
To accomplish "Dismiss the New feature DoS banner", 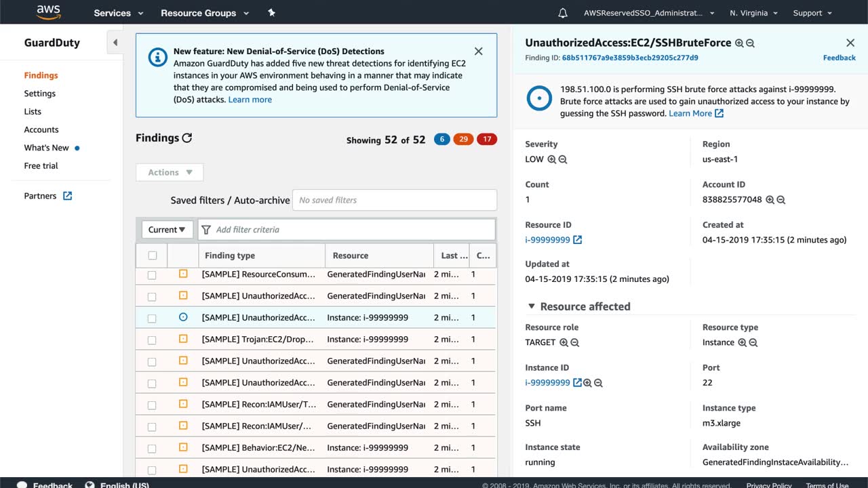I will (x=478, y=52).
